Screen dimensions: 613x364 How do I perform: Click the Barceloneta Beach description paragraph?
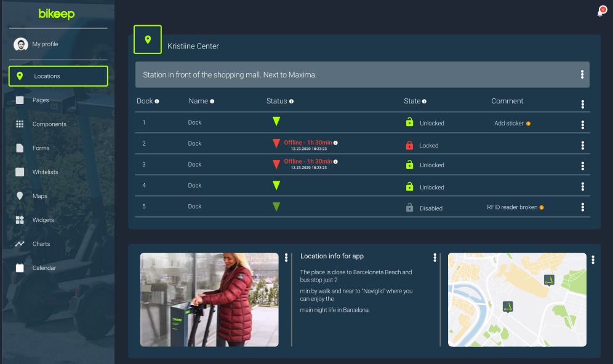point(356,291)
